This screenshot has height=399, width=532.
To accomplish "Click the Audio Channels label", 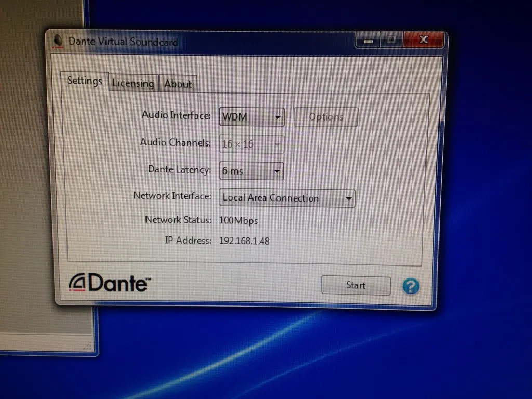I will [176, 142].
